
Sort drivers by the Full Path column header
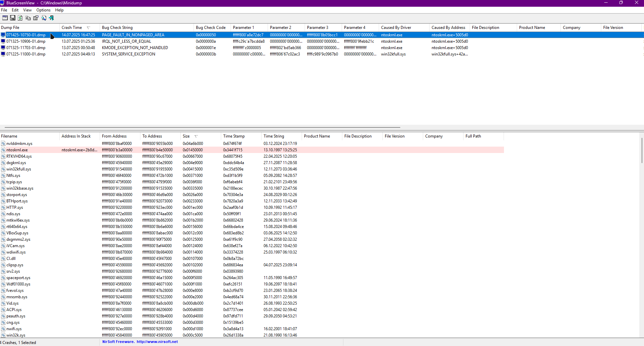click(483, 136)
